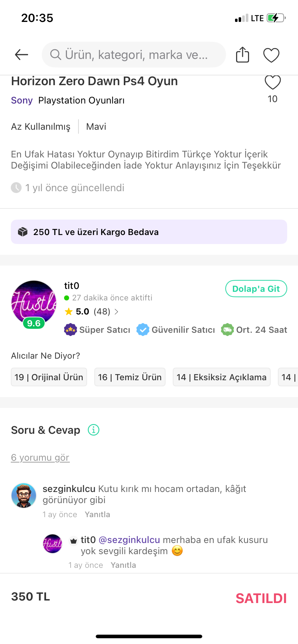Tap the Güvenilir Satıcı verified badge

(x=143, y=330)
